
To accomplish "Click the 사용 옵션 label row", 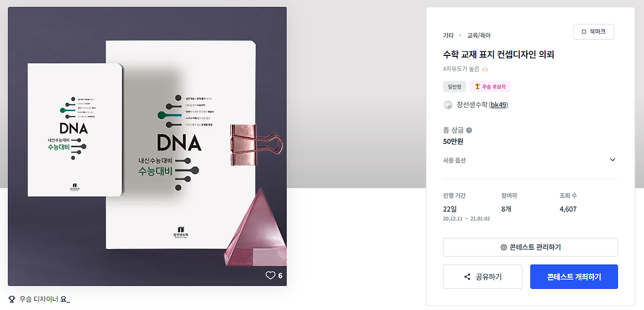I will (x=530, y=160).
